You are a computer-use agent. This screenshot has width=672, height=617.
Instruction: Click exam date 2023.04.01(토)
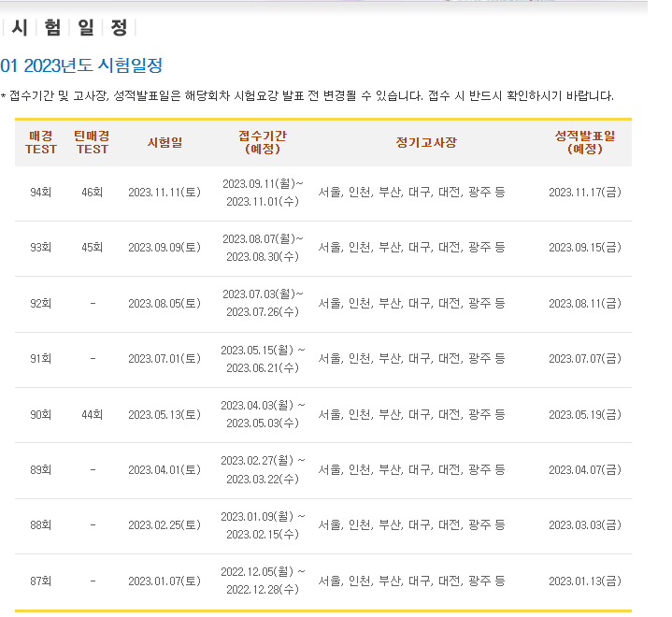[x=164, y=470]
